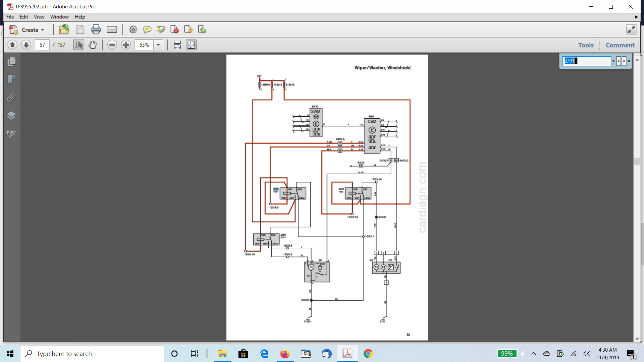Add a sticky note comment
644x362 pixels.
click(147, 30)
